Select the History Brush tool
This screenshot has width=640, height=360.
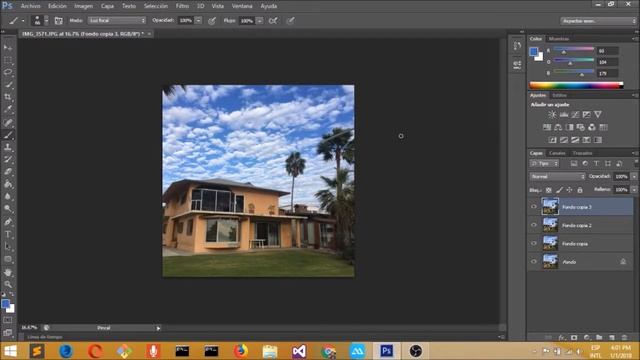(8, 159)
